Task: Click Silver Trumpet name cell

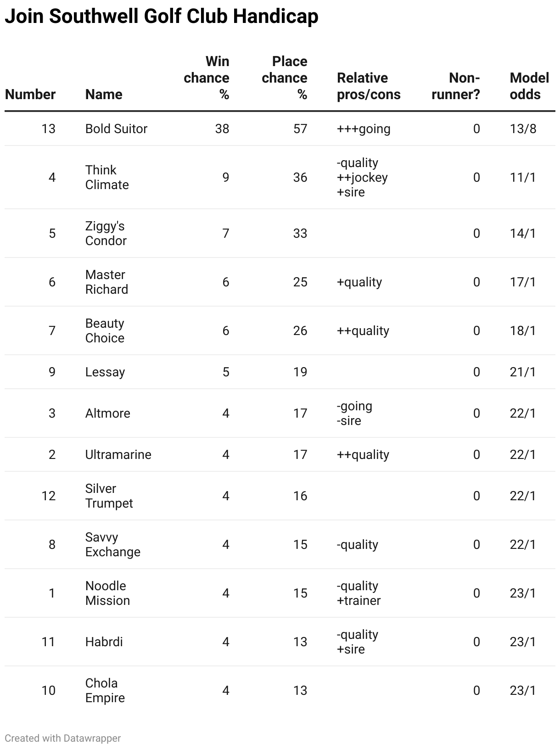Action: (109, 496)
